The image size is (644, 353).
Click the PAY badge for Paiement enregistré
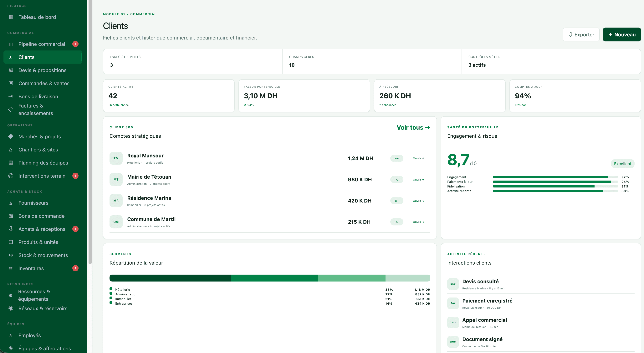tap(453, 303)
